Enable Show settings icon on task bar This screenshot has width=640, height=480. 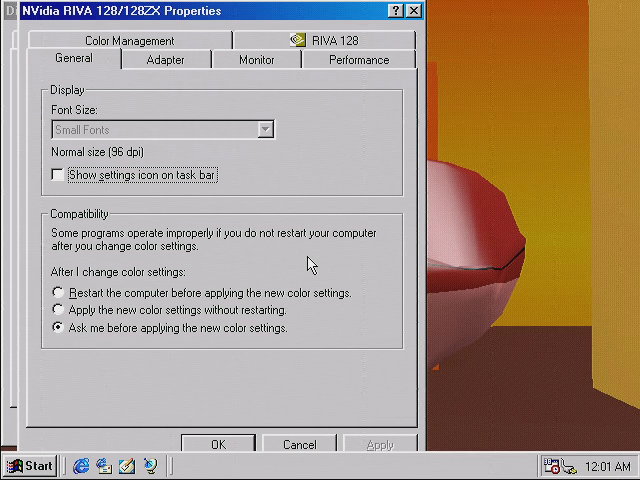coord(58,175)
